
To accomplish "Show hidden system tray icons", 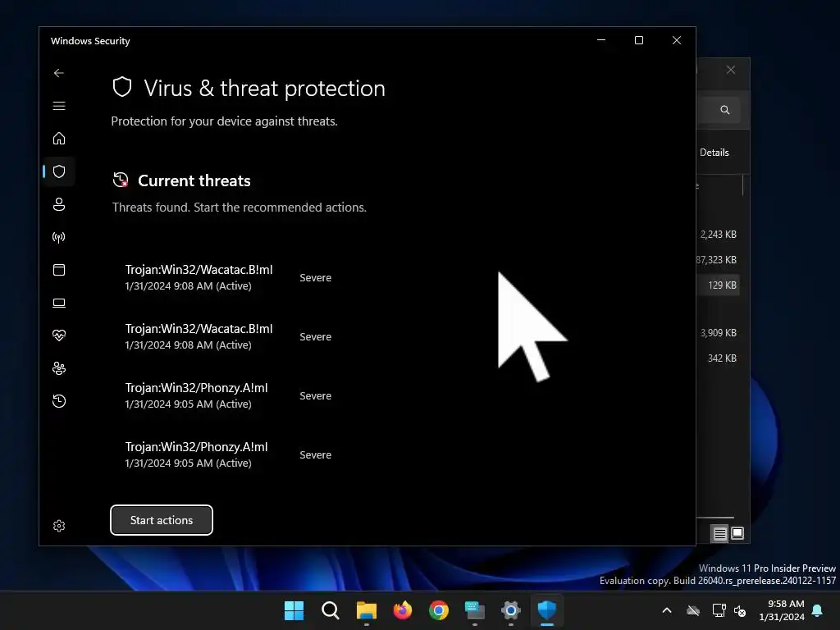I will [667, 610].
